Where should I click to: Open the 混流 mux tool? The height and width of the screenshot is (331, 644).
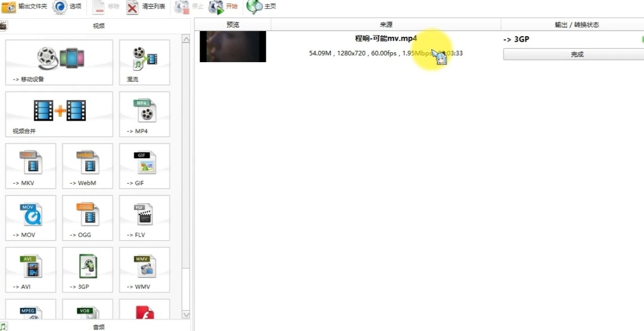144,62
